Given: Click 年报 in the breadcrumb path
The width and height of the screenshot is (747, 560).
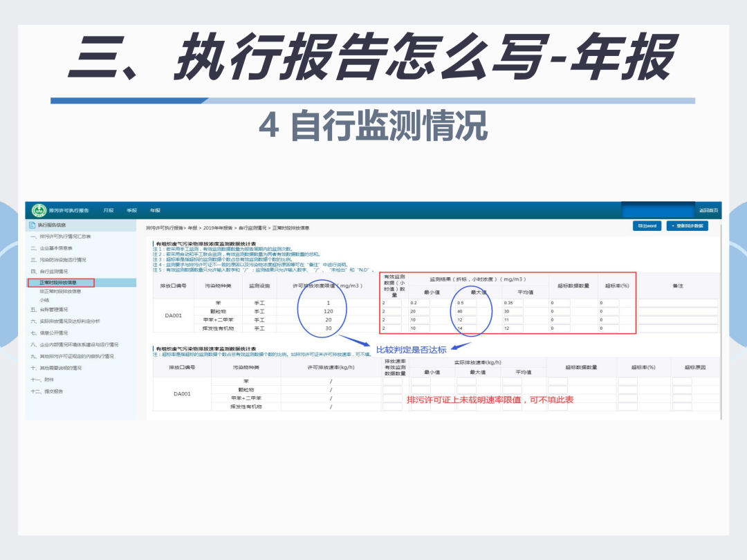Looking at the screenshot, I should tap(192, 228).
